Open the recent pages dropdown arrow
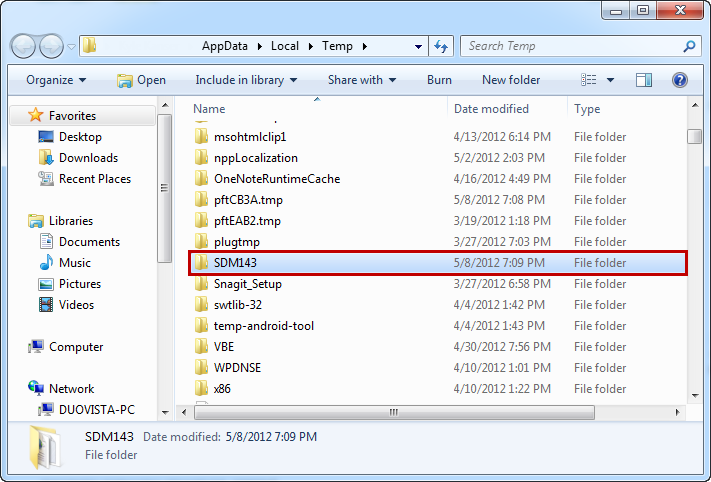Screen dimensions: 711x482 [x=71, y=47]
